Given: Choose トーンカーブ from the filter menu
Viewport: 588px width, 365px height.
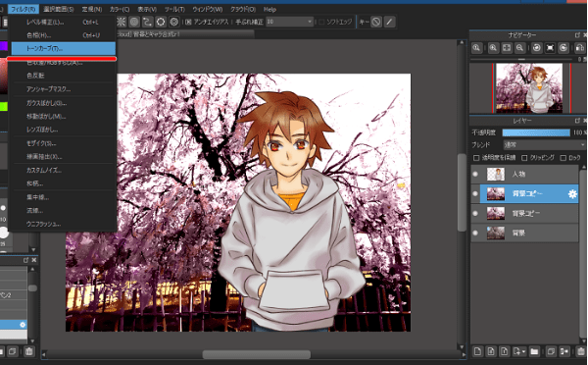Looking at the screenshot, I should 64,49.
